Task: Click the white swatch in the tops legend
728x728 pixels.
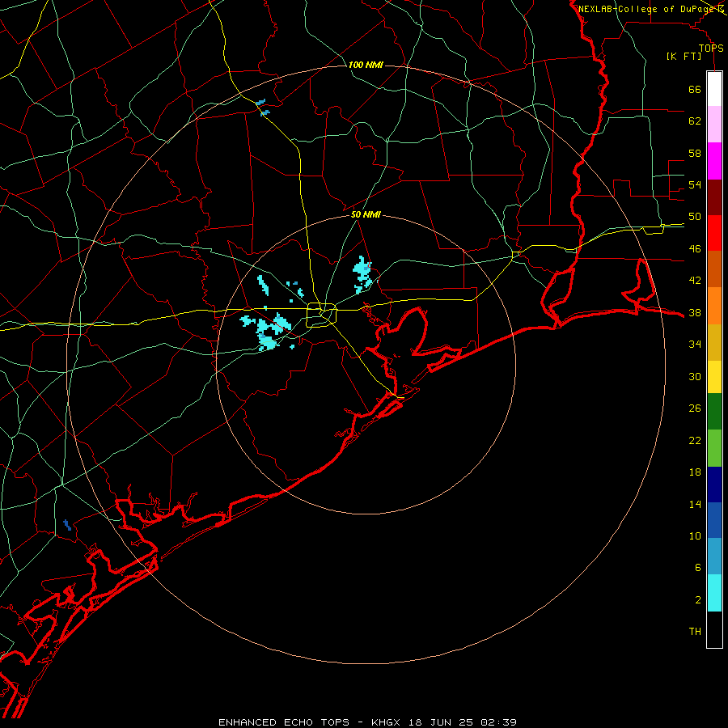Action: [x=714, y=89]
